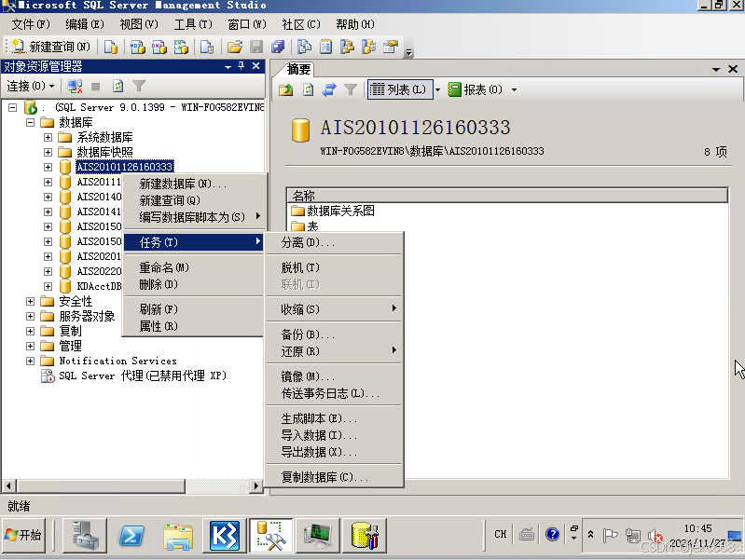Viewport: 745px width, 560px height.
Task: Open the Connect dropdown in Object Explorer
Action: coord(31,86)
